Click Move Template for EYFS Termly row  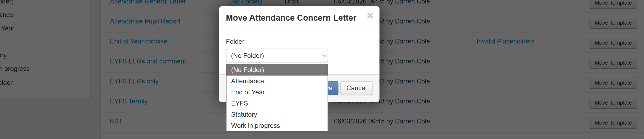pyautogui.click(x=613, y=103)
